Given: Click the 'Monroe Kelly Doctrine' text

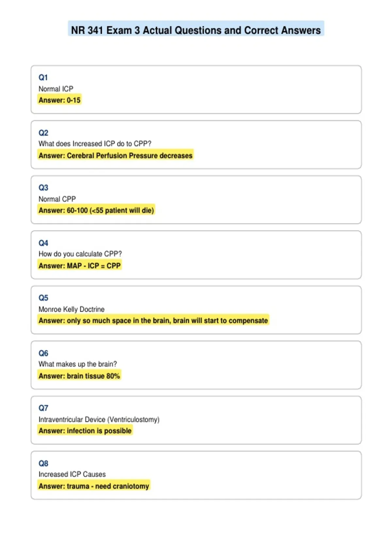Looking at the screenshot, I should (72, 309).
